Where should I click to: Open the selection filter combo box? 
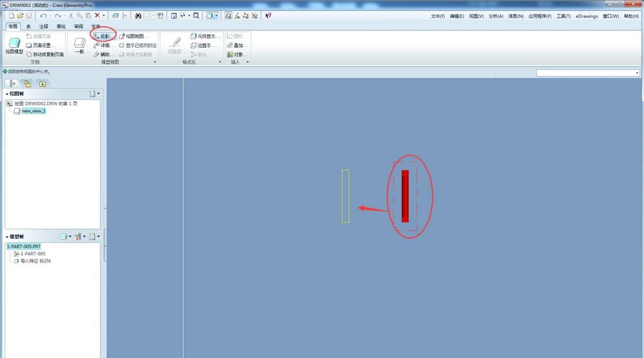tap(588, 73)
